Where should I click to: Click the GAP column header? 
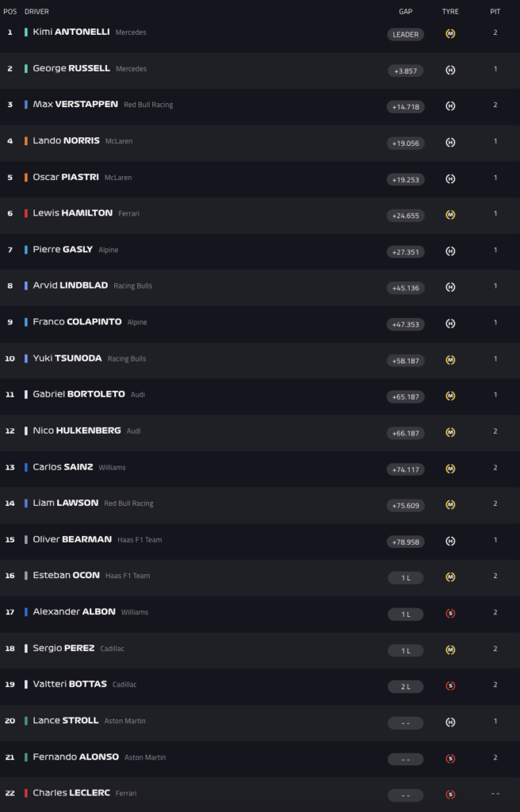coord(406,11)
